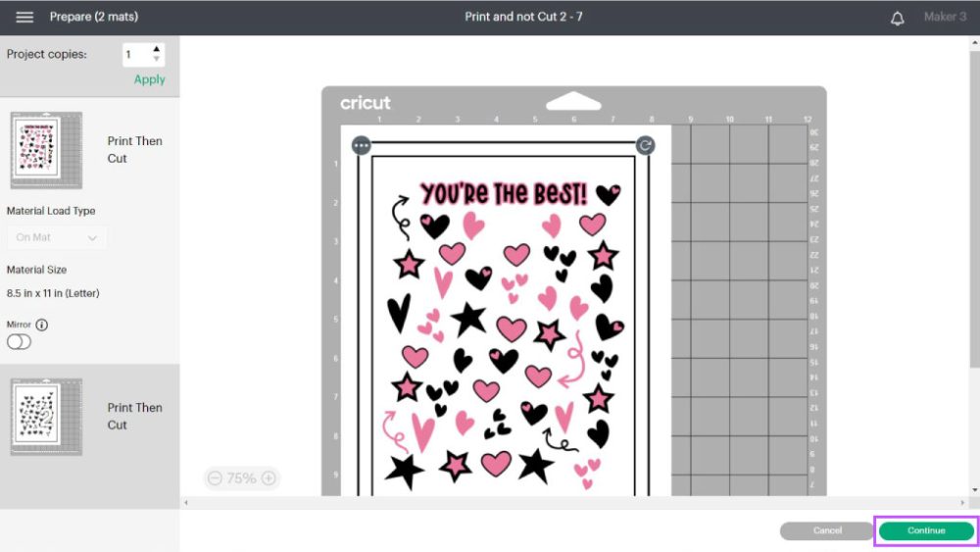
Task: Open the Mirror info icon
Action: tap(42, 325)
